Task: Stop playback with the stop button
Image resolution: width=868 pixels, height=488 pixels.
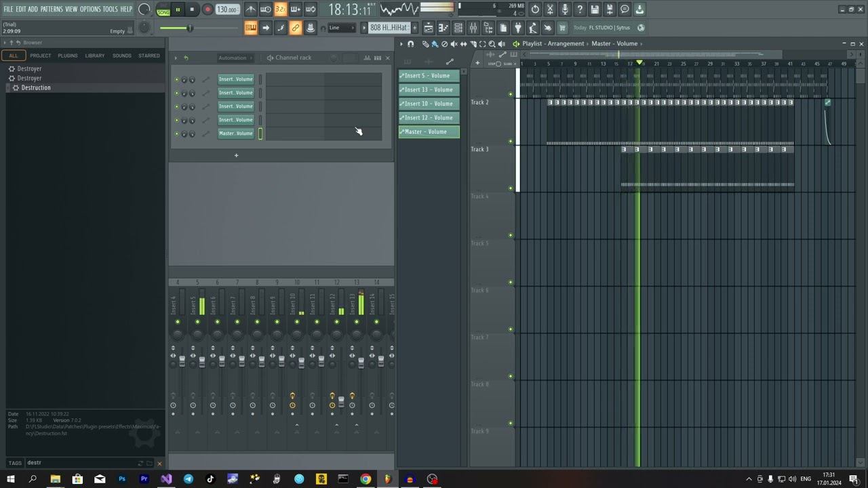Action: coord(192,9)
